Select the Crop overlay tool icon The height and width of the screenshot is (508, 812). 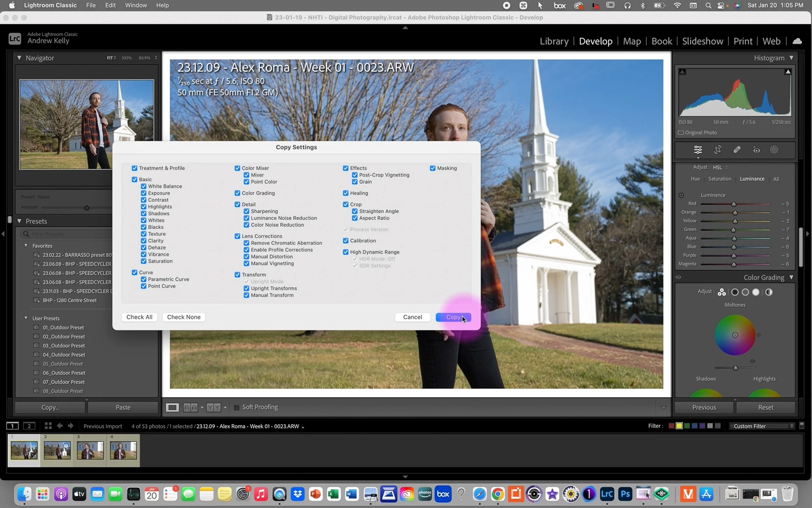point(717,150)
